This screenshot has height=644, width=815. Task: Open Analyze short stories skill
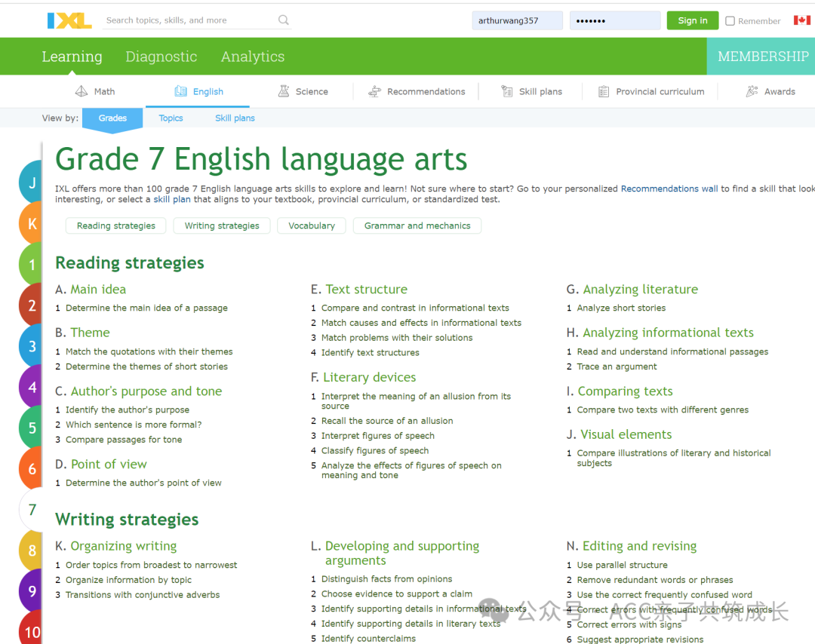tap(621, 308)
